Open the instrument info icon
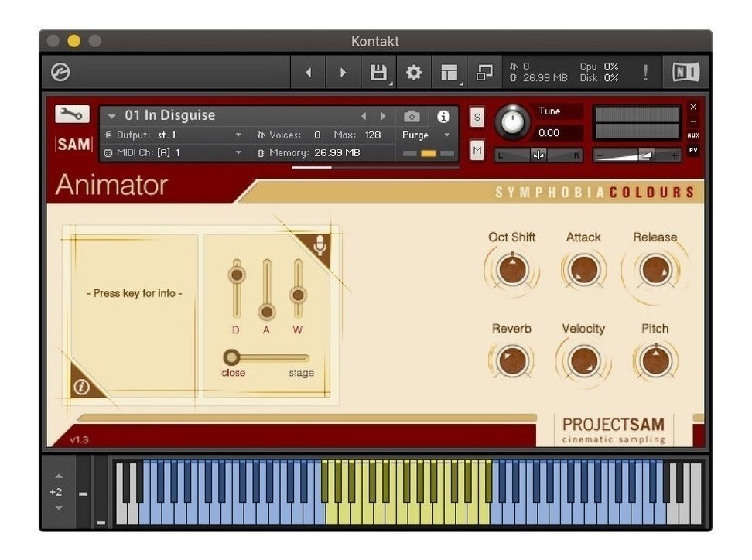This screenshot has width=752, height=560. [x=443, y=117]
